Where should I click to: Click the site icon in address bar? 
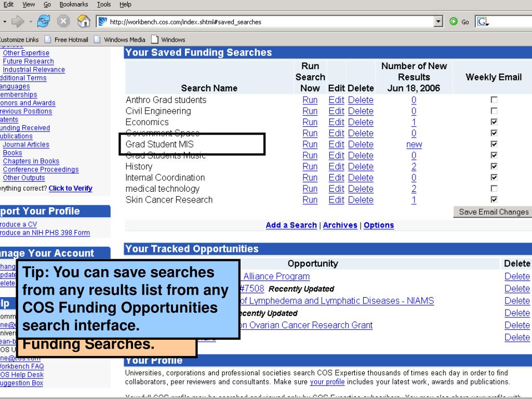[103, 22]
